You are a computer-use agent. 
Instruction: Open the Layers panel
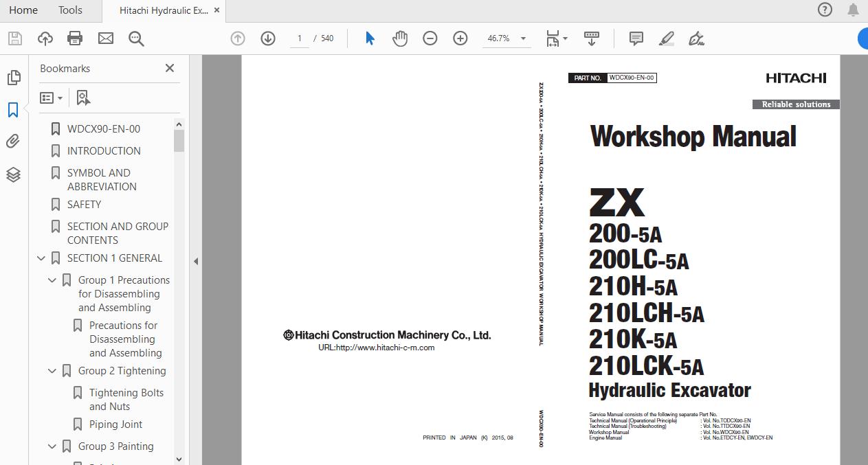point(13,174)
